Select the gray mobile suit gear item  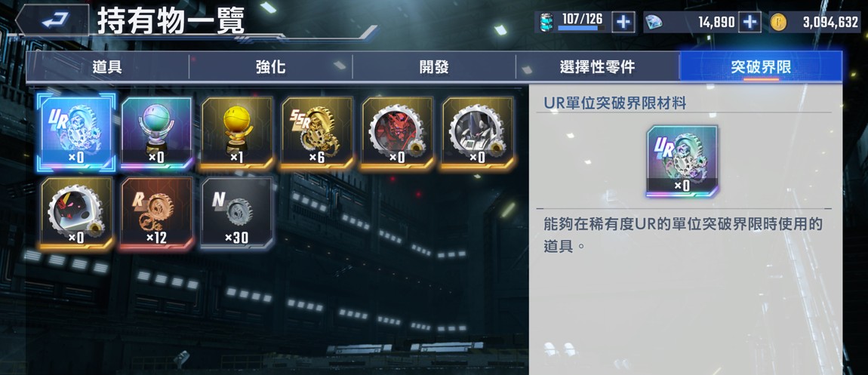pos(477,132)
